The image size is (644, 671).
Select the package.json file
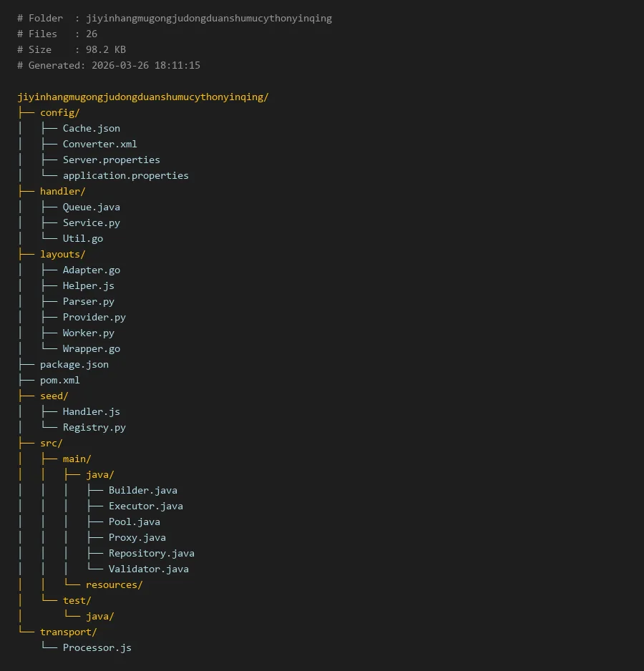click(74, 365)
